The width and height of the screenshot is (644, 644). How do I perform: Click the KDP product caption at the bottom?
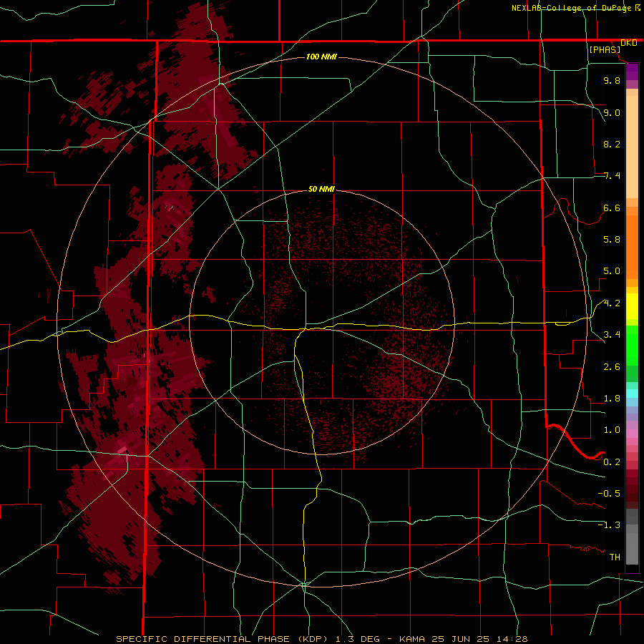(x=321, y=639)
